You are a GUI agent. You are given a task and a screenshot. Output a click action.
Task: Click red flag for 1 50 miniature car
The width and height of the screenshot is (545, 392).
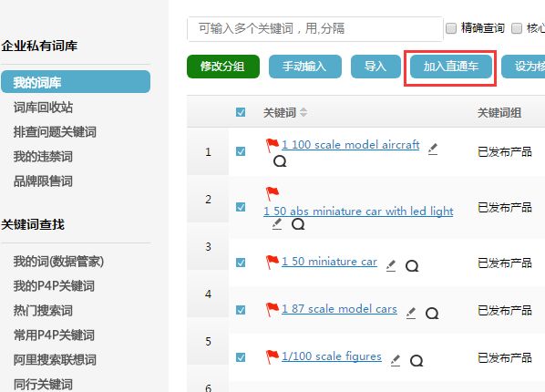tap(272, 262)
